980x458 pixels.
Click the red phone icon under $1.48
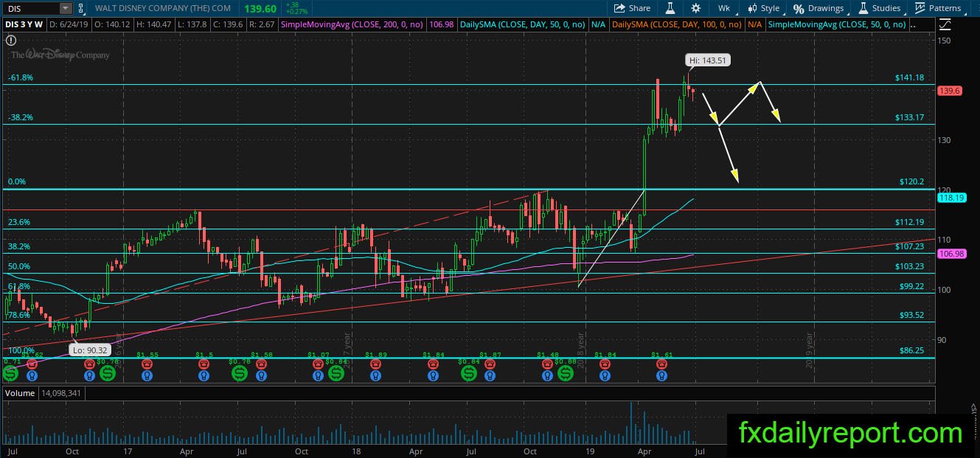(x=548, y=364)
